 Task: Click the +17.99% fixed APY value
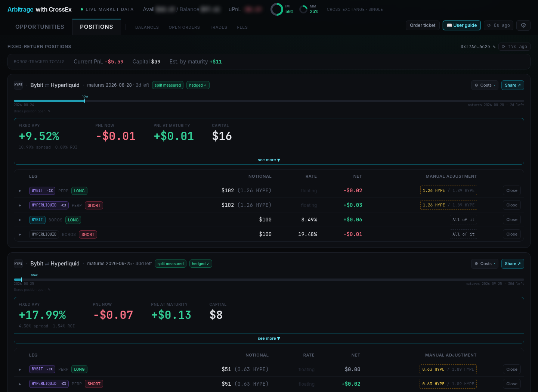[42, 315]
